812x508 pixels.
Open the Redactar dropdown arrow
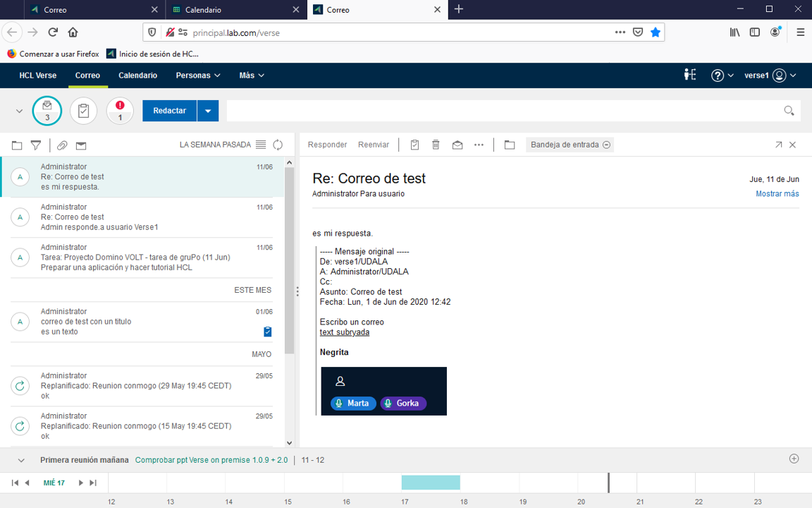coord(208,111)
